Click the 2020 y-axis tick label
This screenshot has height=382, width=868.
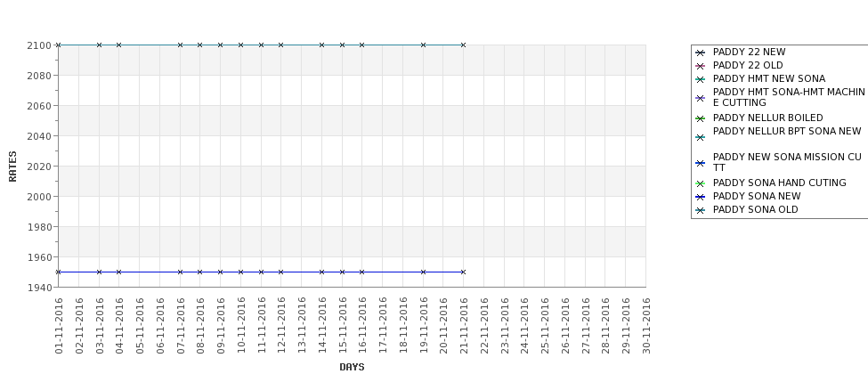point(39,167)
